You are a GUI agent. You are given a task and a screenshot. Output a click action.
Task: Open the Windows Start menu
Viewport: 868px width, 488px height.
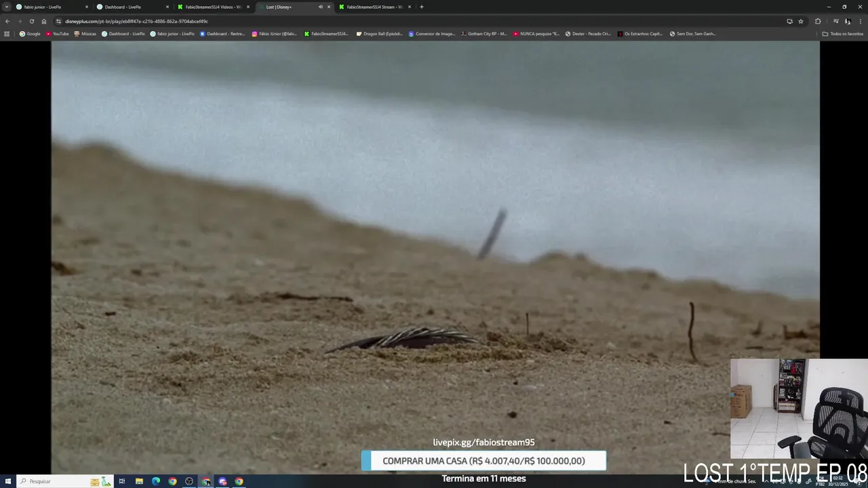8,481
